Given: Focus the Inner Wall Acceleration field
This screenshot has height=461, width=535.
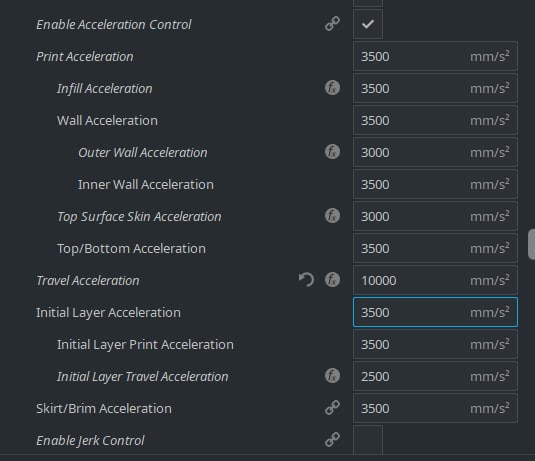Looking at the screenshot, I should pyautogui.click(x=435, y=184).
